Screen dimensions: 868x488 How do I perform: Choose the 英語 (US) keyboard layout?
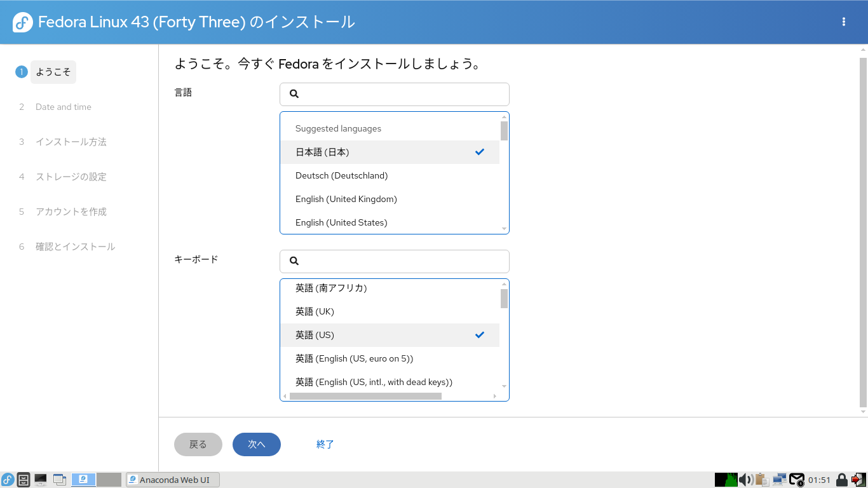click(390, 335)
